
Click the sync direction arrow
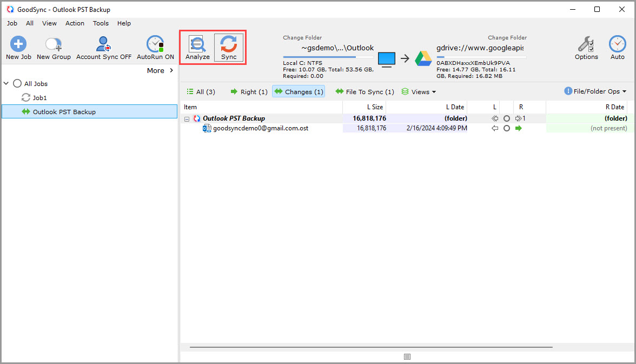pyautogui.click(x=405, y=59)
